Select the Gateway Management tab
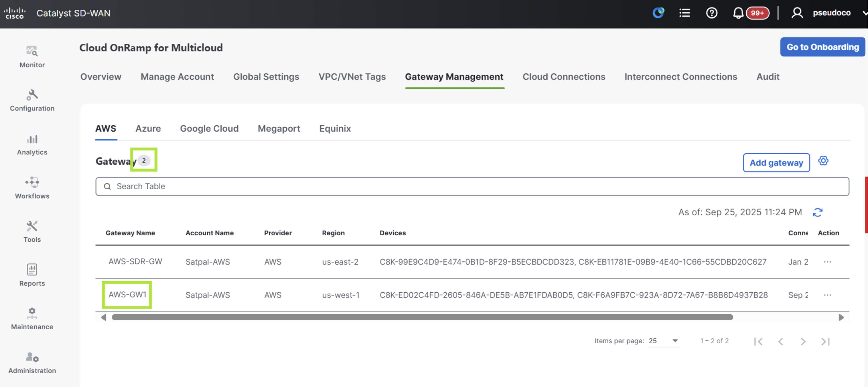868x387 pixels. tap(454, 77)
